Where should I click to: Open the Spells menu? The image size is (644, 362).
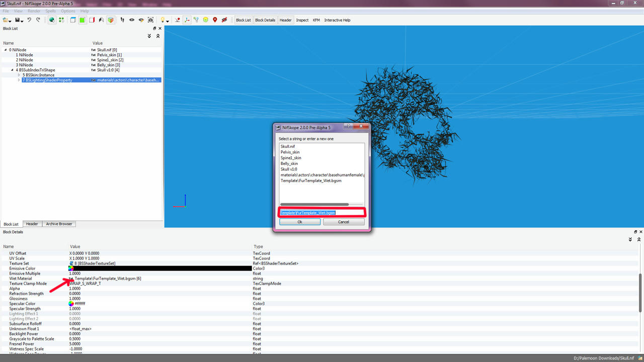[x=51, y=11]
